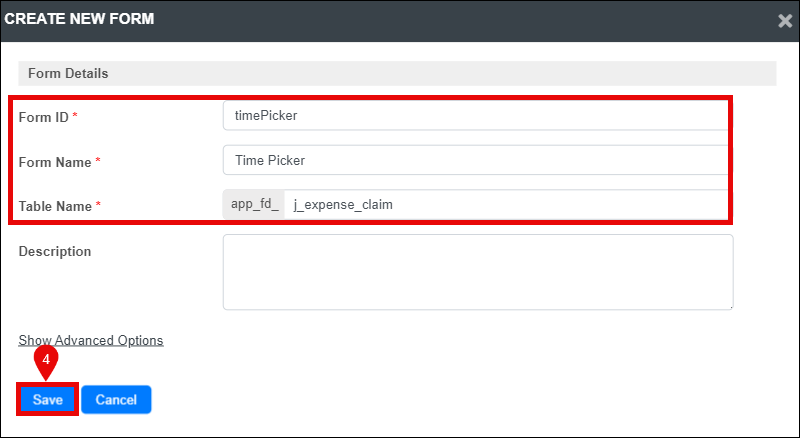800x438 pixels.
Task: Click the Form Name label
Action: (x=55, y=162)
